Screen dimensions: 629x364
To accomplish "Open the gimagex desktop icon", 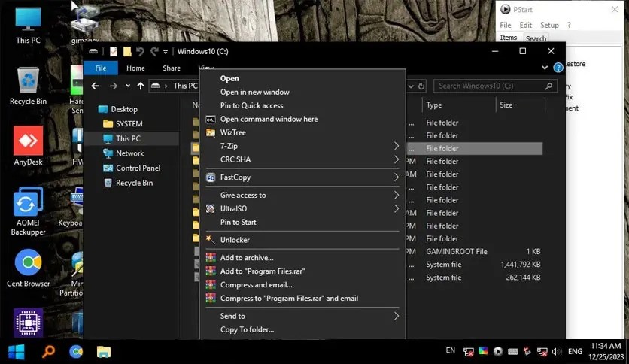I will (84, 22).
